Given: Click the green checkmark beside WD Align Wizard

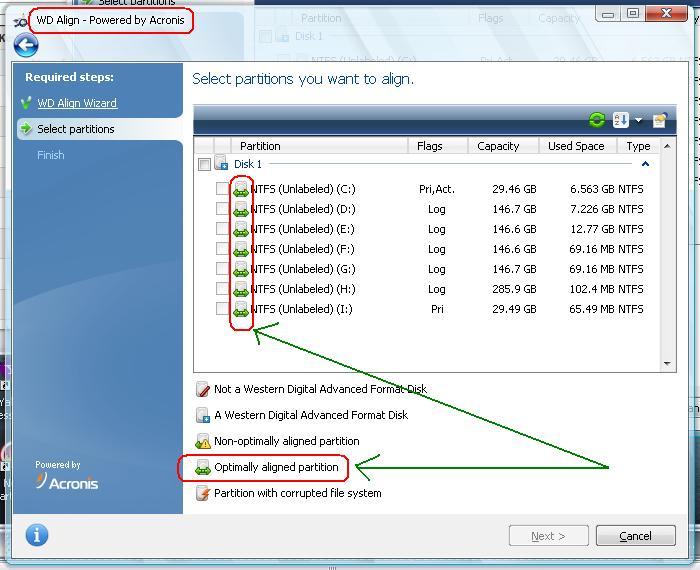Looking at the screenshot, I should pyautogui.click(x=26, y=103).
